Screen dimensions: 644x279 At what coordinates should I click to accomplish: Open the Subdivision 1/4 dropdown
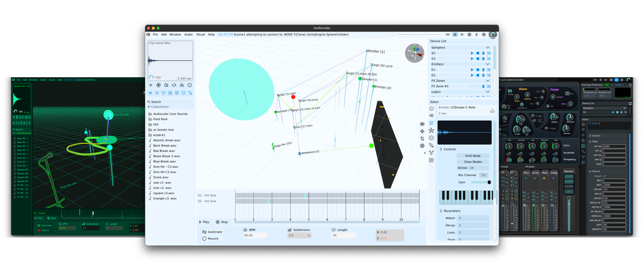299,235
